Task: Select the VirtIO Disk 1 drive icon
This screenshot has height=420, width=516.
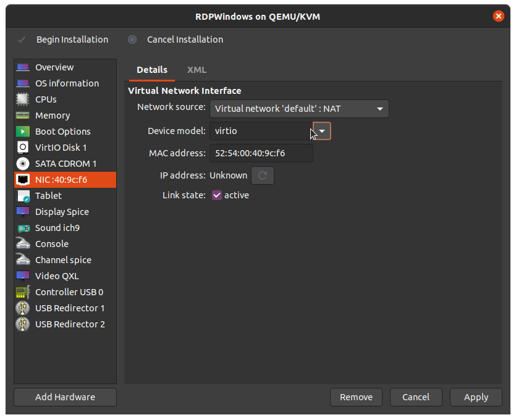Action: click(x=23, y=148)
